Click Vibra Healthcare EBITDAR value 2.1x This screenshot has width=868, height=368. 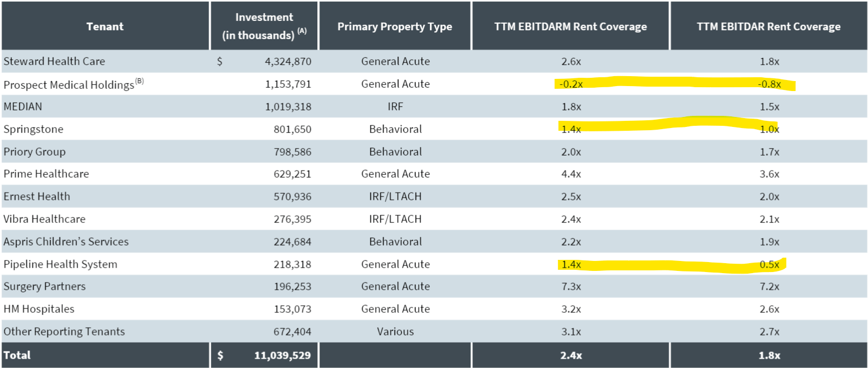coord(769,219)
